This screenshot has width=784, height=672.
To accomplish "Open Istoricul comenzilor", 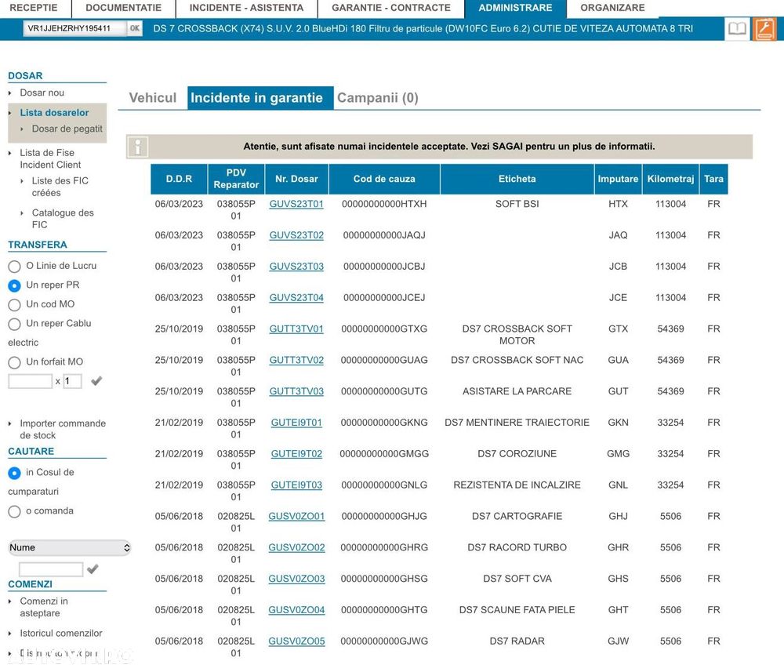I will [x=61, y=634].
